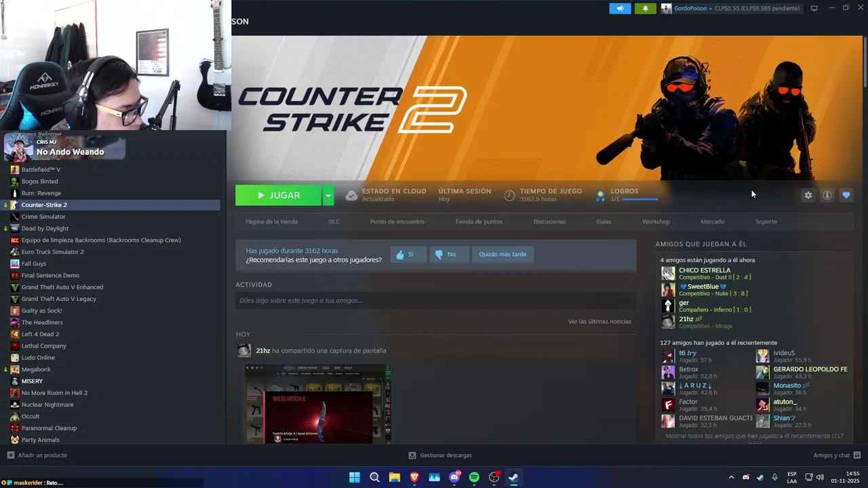The width and height of the screenshot is (868, 488).
Task: Click Quizás más tarde button
Action: click(502, 255)
